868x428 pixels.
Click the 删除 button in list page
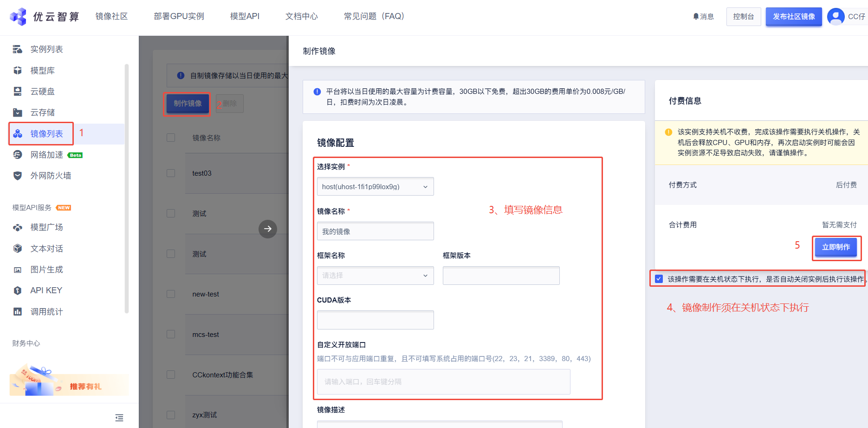(230, 104)
